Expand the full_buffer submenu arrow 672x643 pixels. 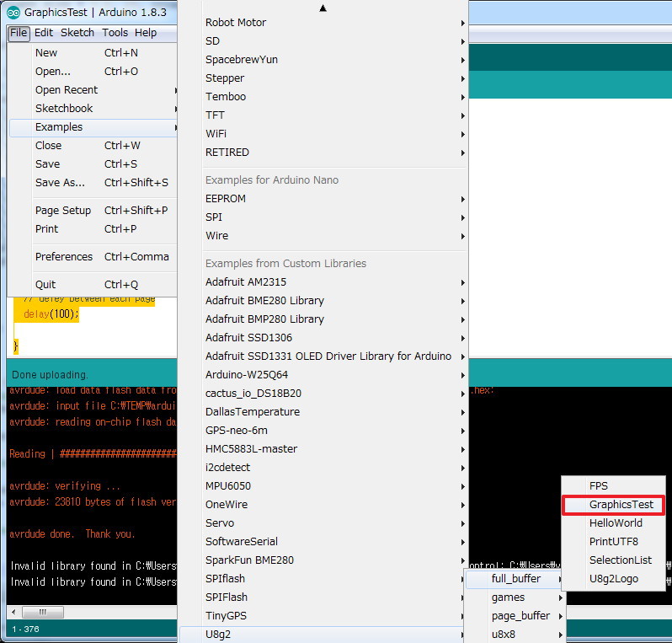pos(560,579)
